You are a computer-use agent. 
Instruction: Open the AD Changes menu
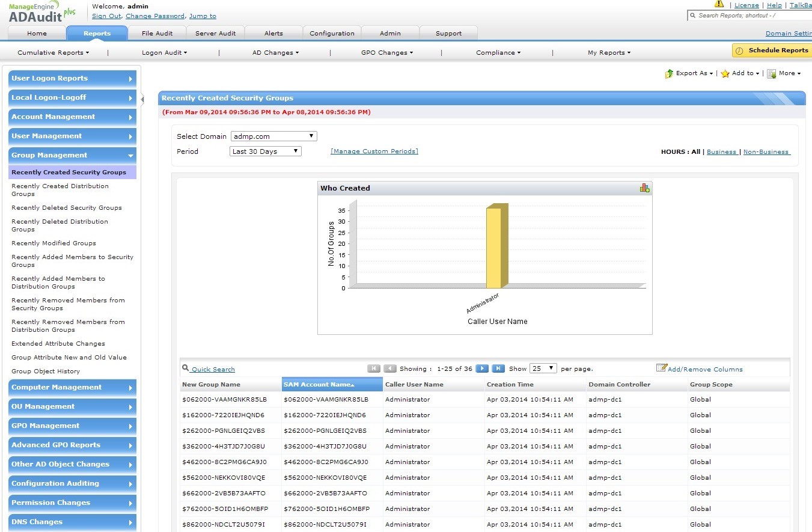[x=275, y=53]
